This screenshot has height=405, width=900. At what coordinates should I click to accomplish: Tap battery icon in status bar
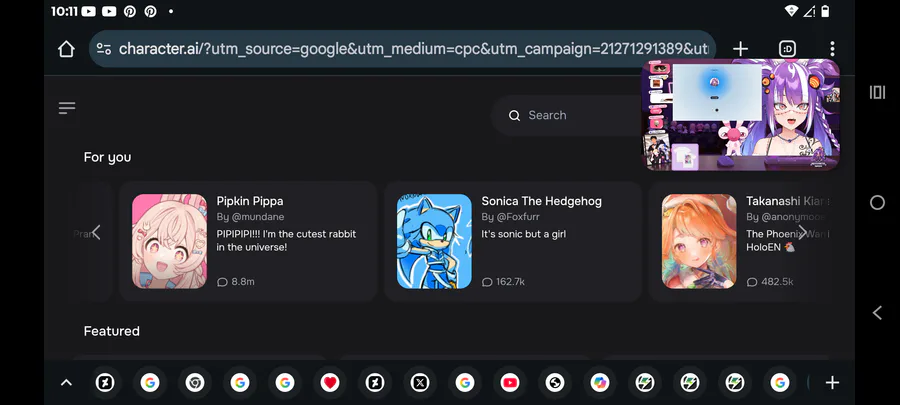click(825, 11)
